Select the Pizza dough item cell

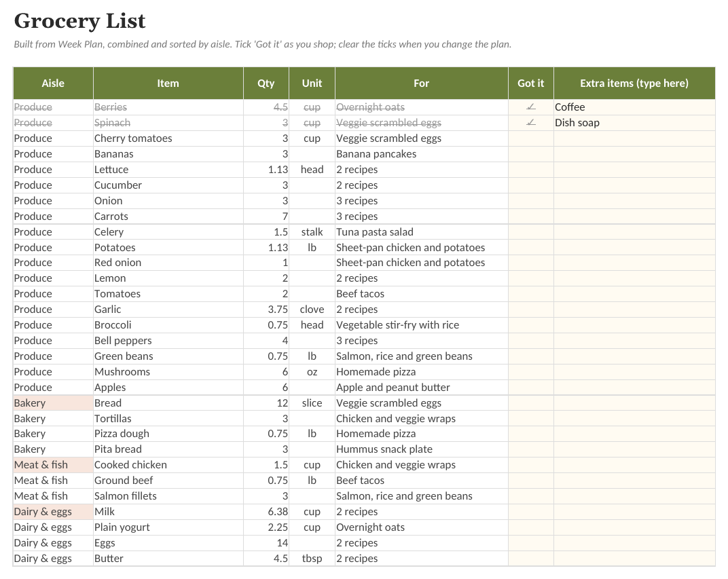[x=168, y=434]
